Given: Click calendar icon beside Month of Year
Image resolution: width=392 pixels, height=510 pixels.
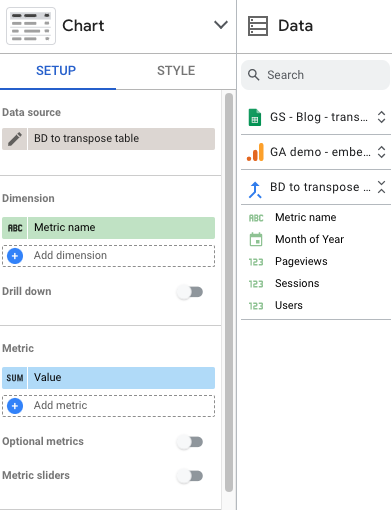Looking at the screenshot, I should pyautogui.click(x=256, y=239).
